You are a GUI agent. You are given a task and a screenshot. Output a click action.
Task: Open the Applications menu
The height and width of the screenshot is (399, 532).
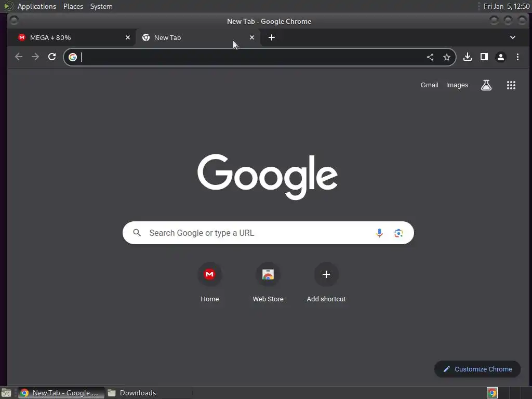pyautogui.click(x=37, y=6)
